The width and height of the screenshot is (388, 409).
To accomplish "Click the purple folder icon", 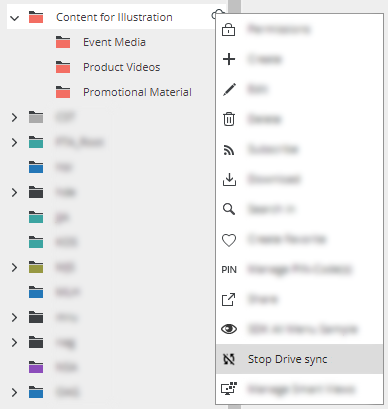I will 36,367.
